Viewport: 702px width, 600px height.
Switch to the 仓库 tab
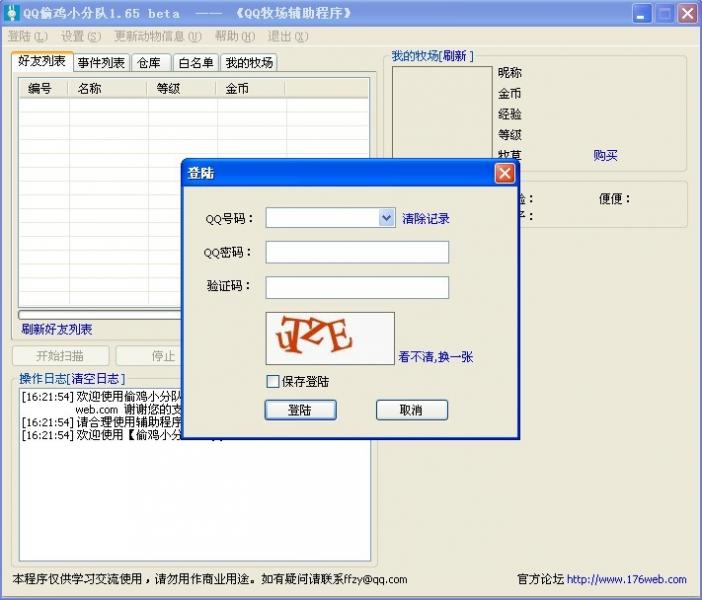[x=151, y=63]
